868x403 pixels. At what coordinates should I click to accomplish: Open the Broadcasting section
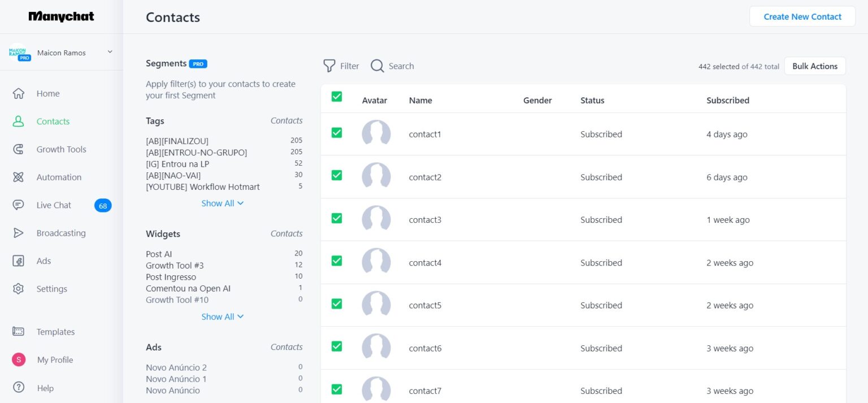click(60, 233)
